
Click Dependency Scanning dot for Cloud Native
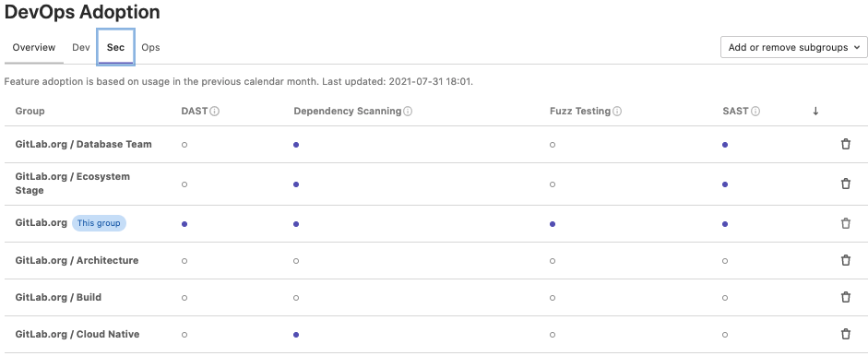[x=296, y=335]
